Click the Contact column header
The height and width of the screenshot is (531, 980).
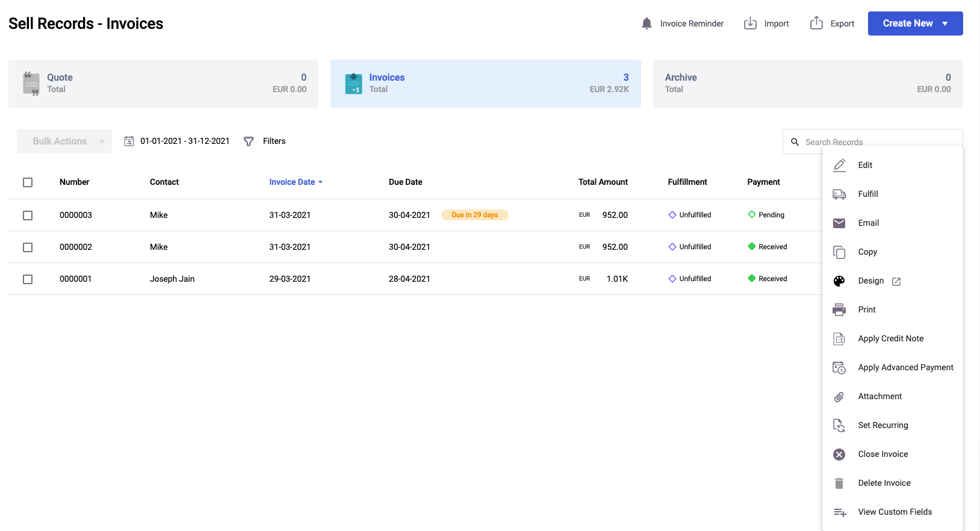(x=164, y=182)
